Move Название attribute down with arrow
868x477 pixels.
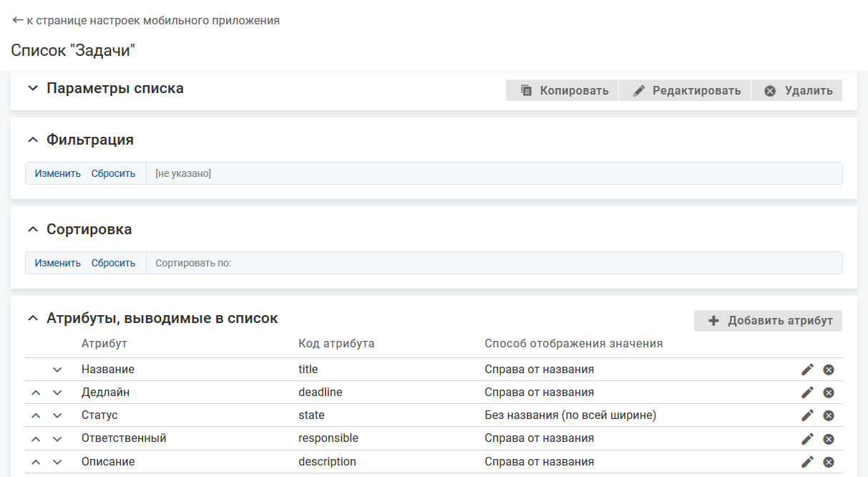point(58,370)
